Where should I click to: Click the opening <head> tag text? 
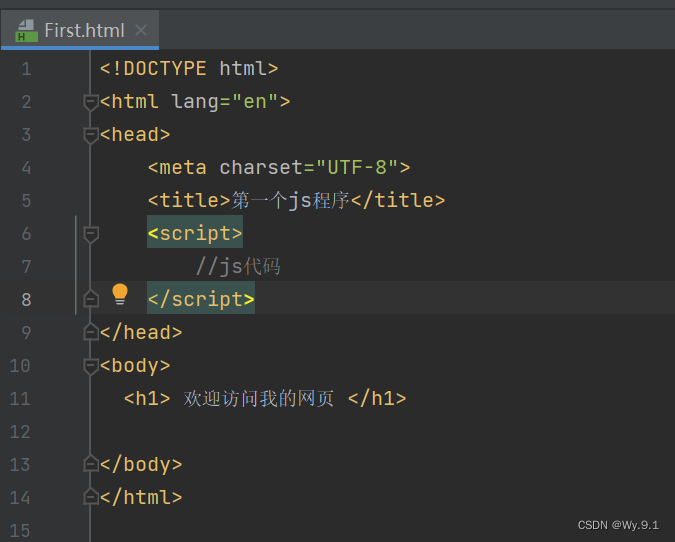pyautogui.click(x=135, y=135)
